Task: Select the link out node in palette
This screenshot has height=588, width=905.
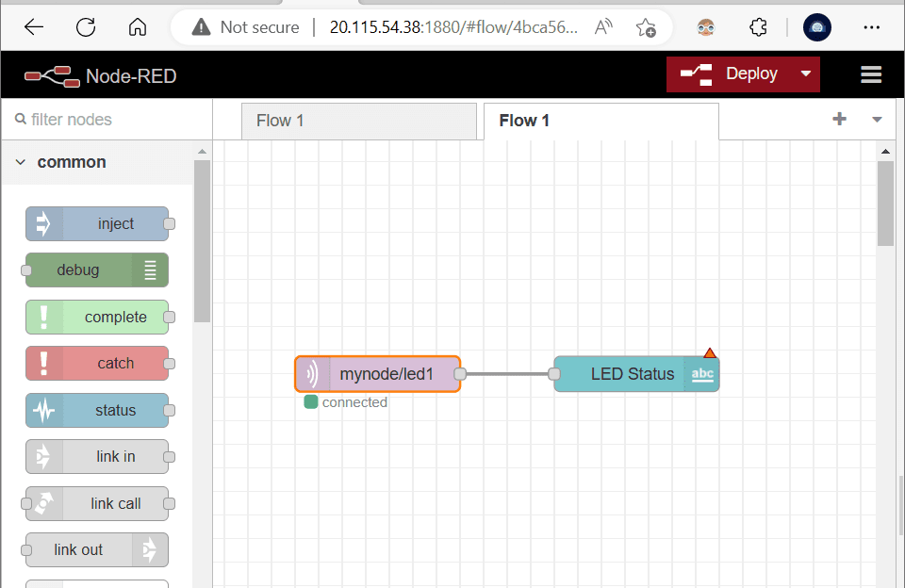Action: [x=97, y=550]
